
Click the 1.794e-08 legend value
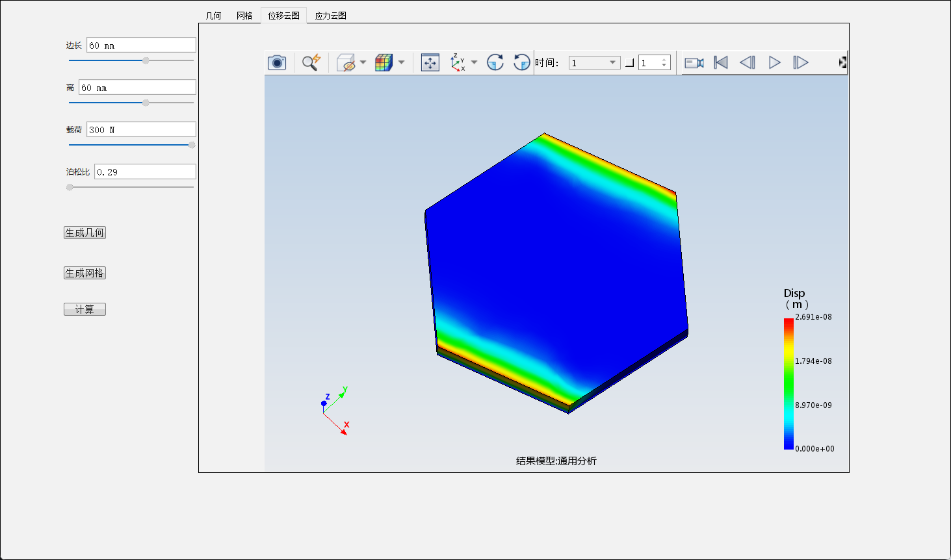point(813,361)
